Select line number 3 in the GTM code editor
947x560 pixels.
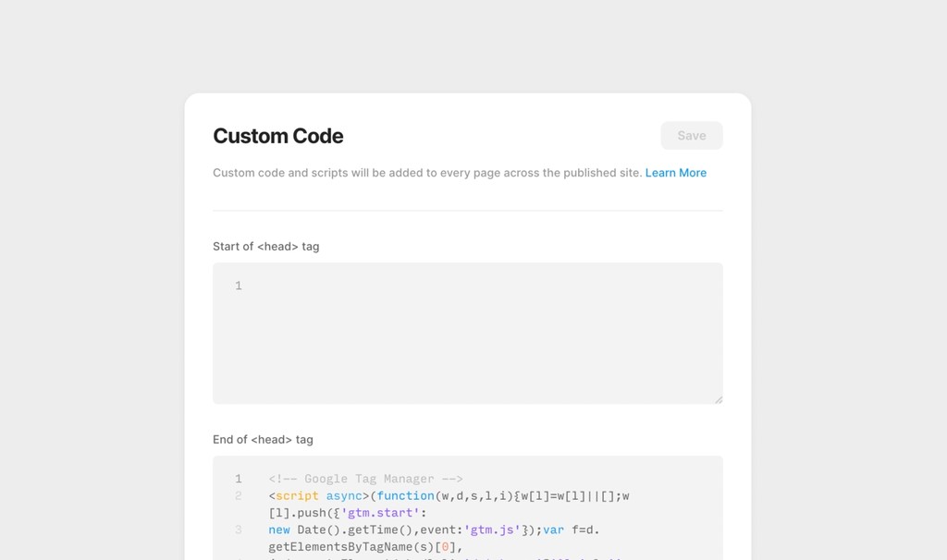pyautogui.click(x=238, y=530)
